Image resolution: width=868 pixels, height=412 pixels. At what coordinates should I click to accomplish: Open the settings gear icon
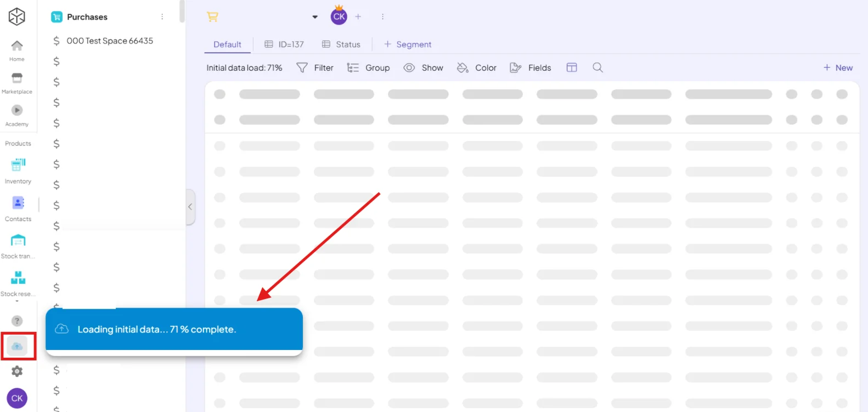click(17, 371)
